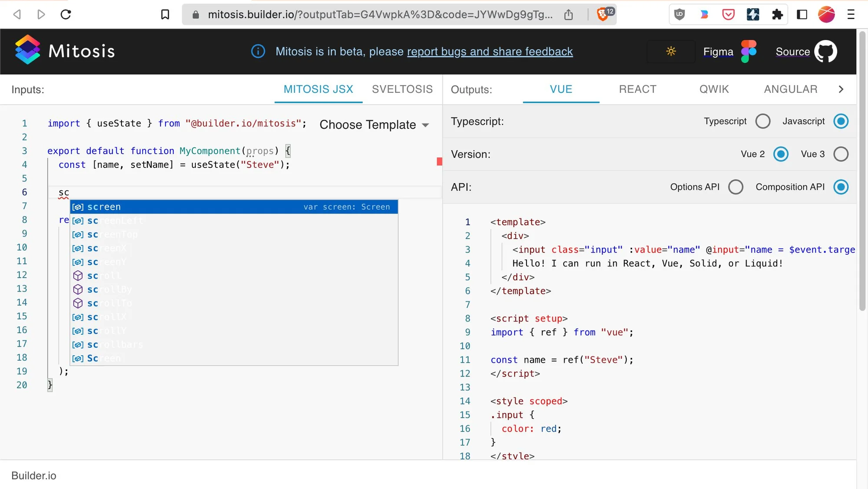The width and height of the screenshot is (868, 489).
Task: Select the ANGULAR output tab
Action: pyautogui.click(x=790, y=89)
